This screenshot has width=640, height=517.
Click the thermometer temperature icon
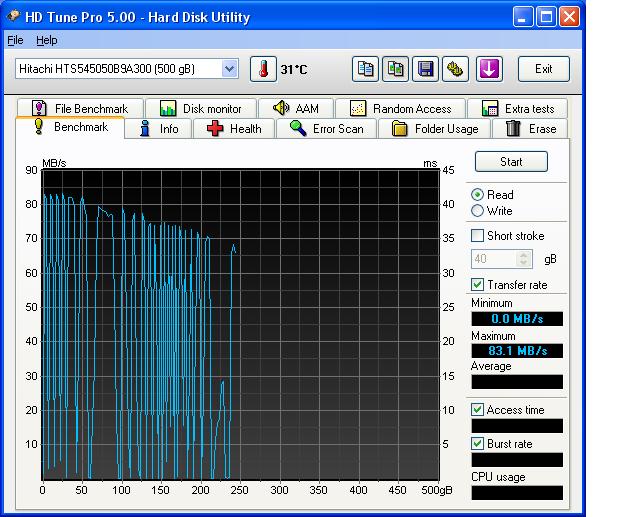pyautogui.click(x=263, y=69)
